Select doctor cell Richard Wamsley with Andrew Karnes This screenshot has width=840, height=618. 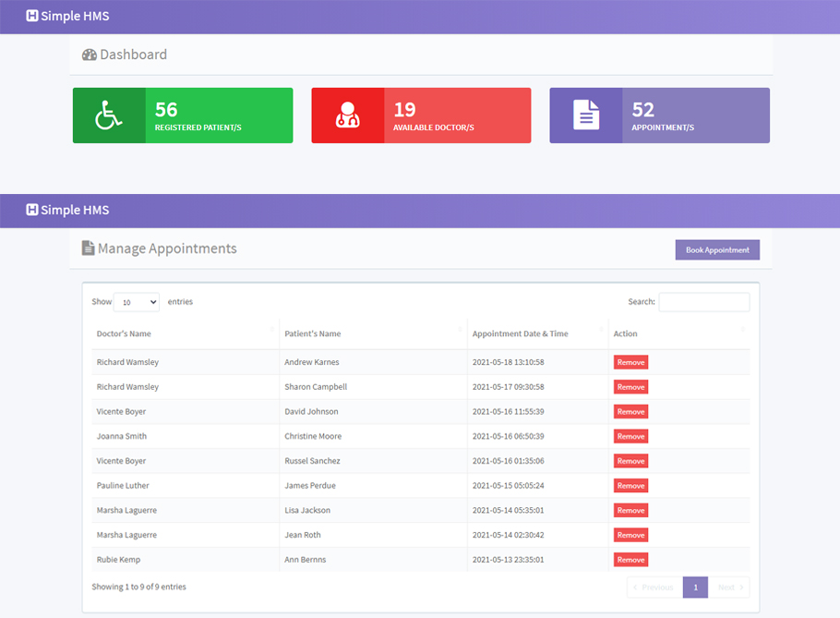(127, 362)
